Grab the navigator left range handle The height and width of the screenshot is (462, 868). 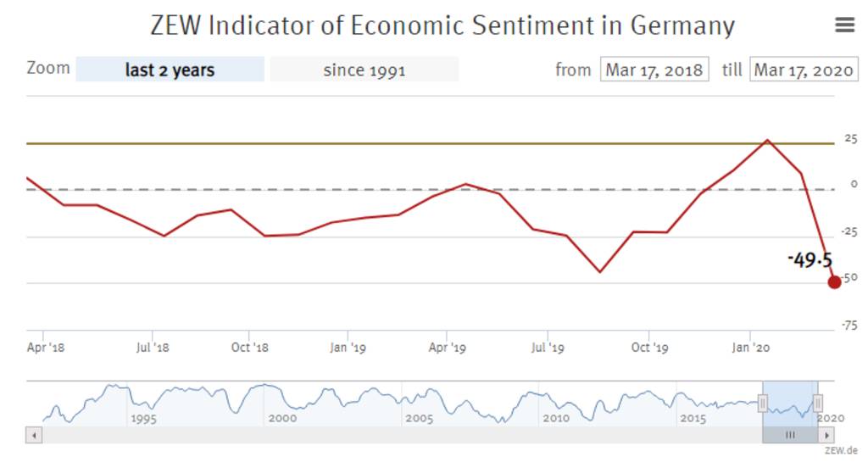[763, 403]
